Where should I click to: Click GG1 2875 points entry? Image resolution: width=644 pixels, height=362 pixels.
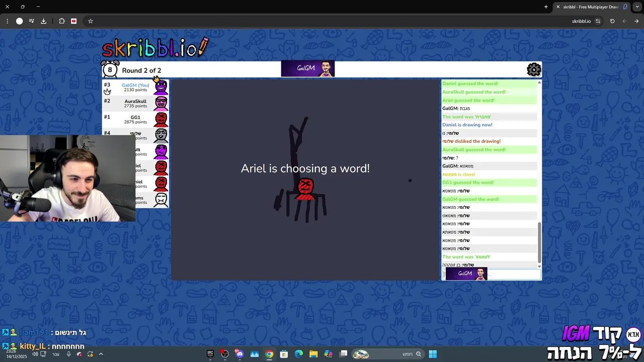[x=135, y=120]
